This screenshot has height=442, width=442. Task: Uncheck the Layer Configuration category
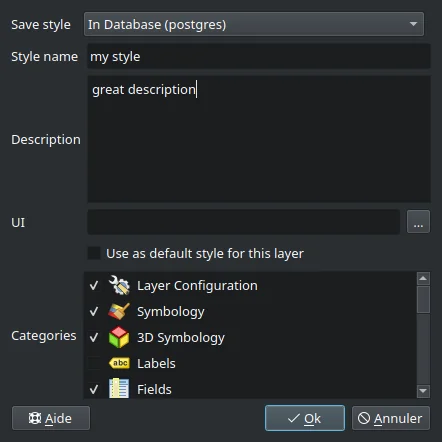point(94,286)
